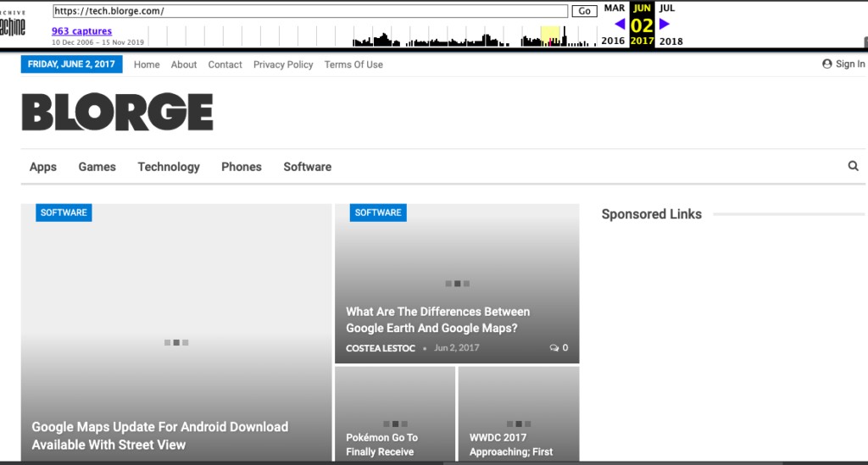Viewport: 868px width, 465px height.
Task: Click the 02 capture day indicator
Action: (x=642, y=25)
